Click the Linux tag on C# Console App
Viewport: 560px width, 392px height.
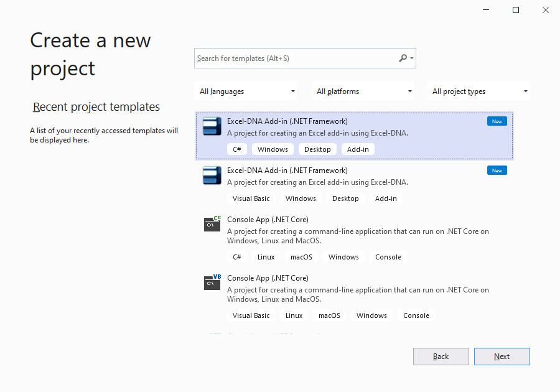tap(266, 257)
